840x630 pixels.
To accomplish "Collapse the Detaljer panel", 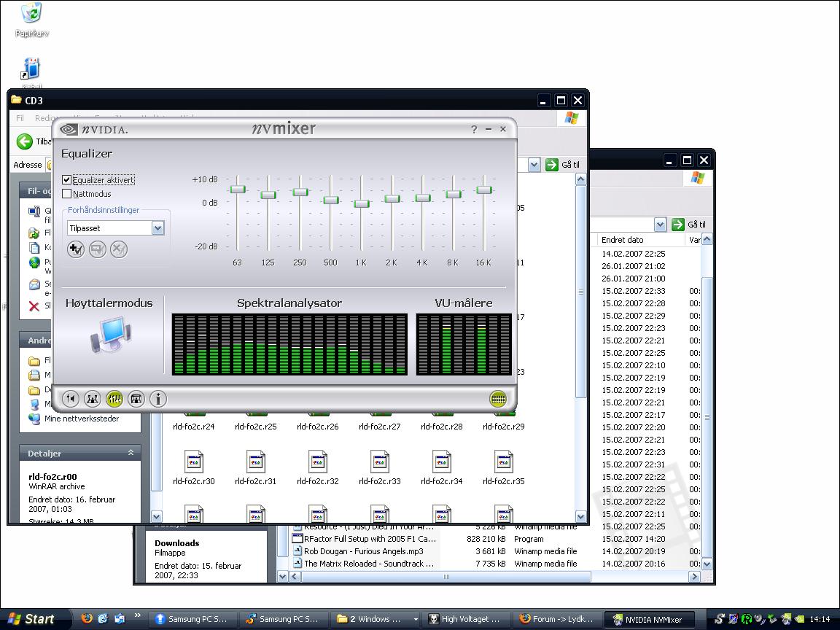I will (131, 454).
